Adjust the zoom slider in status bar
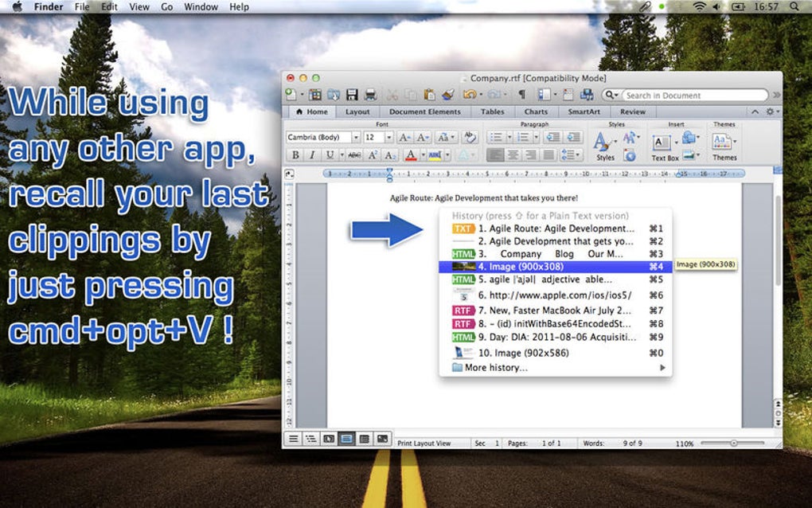Screen dimensions: 812x508 (733, 444)
